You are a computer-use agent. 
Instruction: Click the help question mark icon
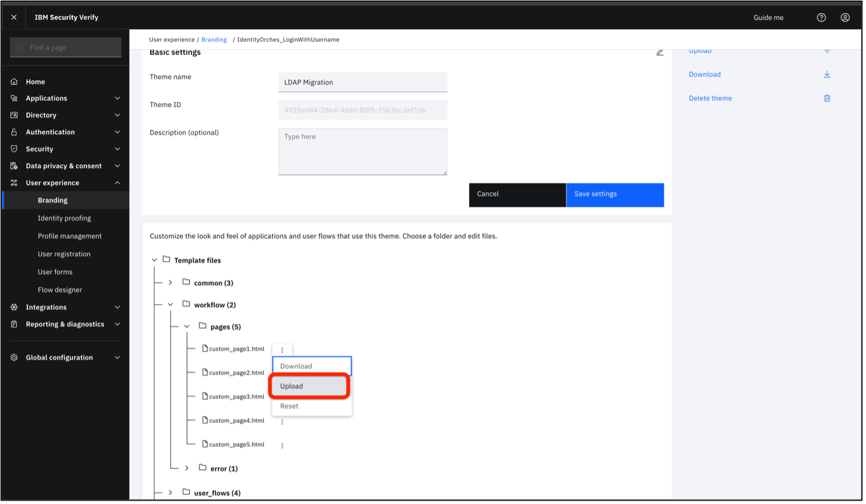pyautogui.click(x=821, y=17)
